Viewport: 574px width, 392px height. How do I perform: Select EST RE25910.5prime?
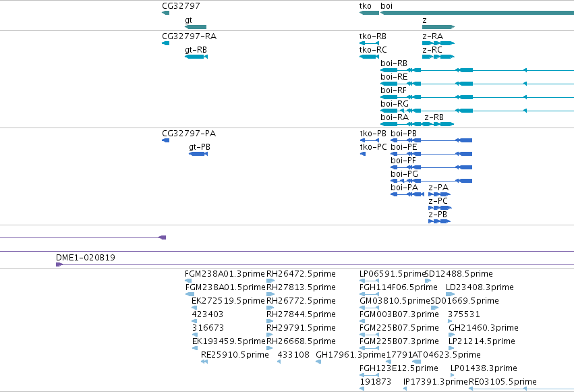click(204, 362)
